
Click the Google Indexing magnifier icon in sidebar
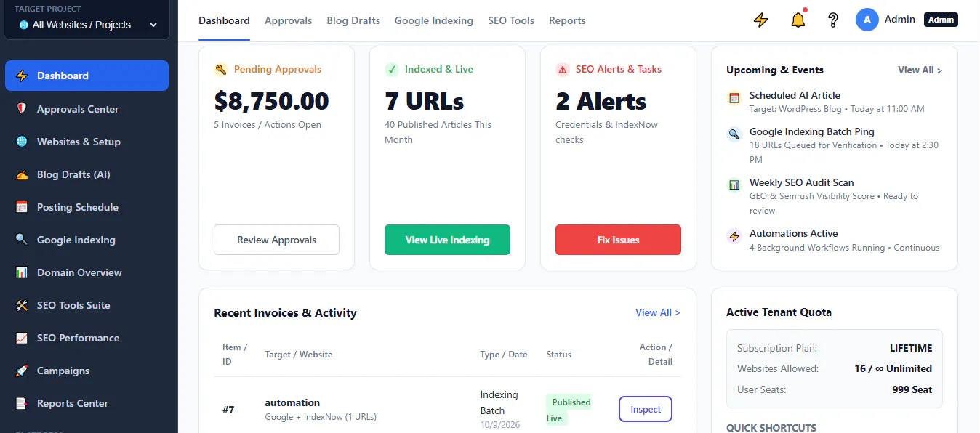point(22,240)
